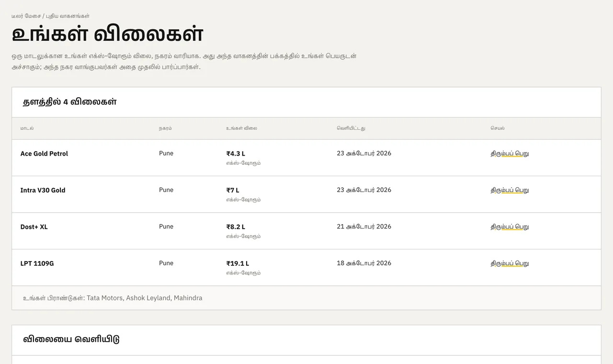This screenshot has height=364, width=613.
Task: Click the 'மாடல்' column header
Action: 27,128
